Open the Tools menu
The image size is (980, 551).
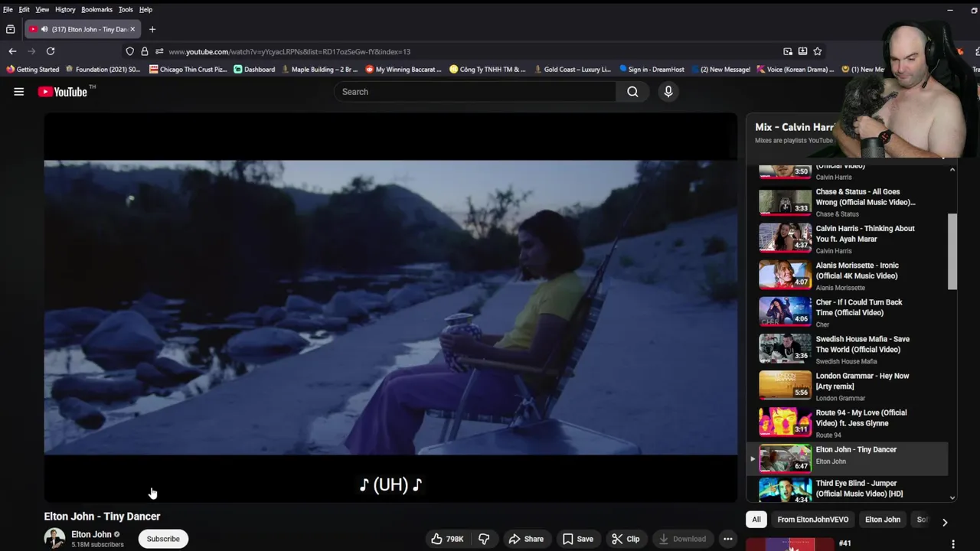point(126,9)
